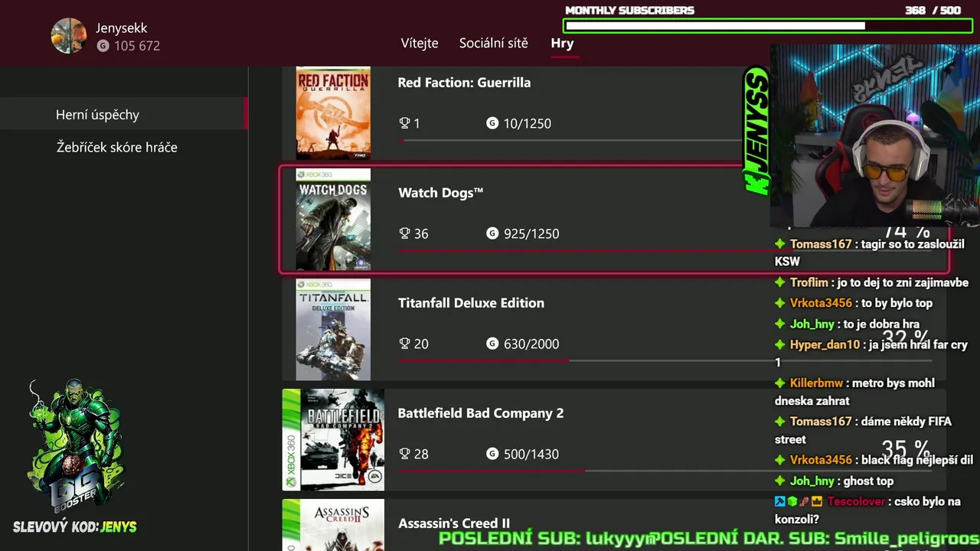This screenshot has height=551, width=980.
Task: Open the Watch Dogs™ title
Action: click(x=441, y=193)
